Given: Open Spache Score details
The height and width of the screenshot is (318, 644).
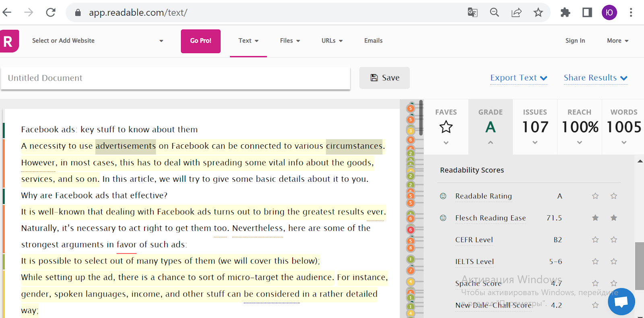Looking at the screenshot, I should coord(479,283).
